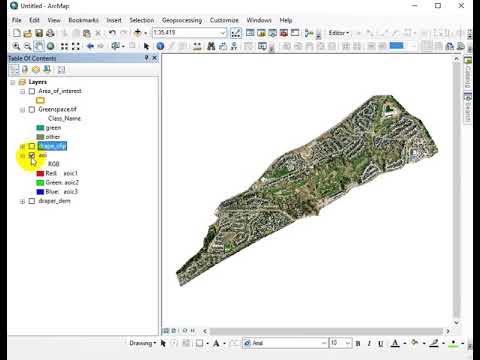
Task: Click Fixed Zoom In arrows icon
Action: coord(64,46)
